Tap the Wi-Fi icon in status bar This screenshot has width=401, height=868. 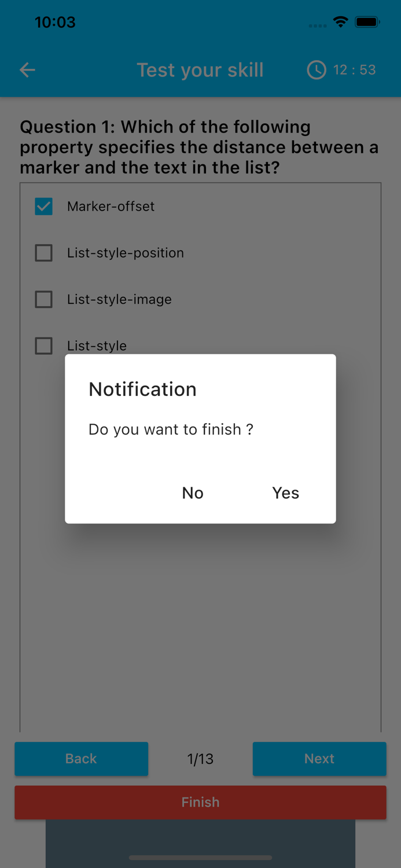point(341,22)
